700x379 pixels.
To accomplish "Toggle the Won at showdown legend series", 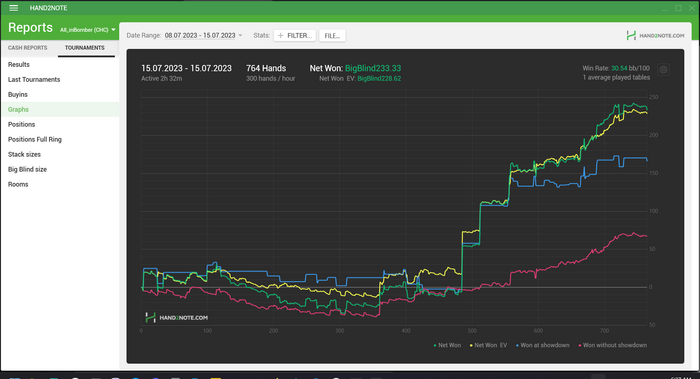I will (543, 345).
